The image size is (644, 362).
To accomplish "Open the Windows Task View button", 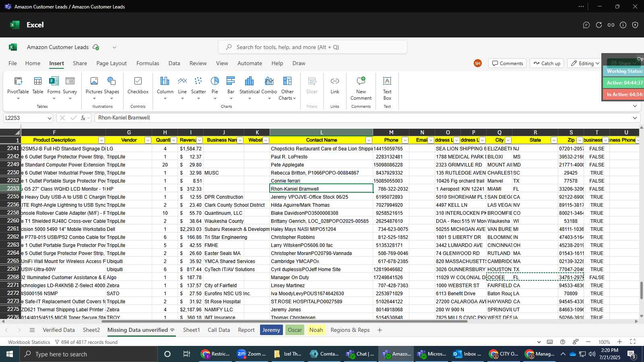I will click(x=186, y=354).
